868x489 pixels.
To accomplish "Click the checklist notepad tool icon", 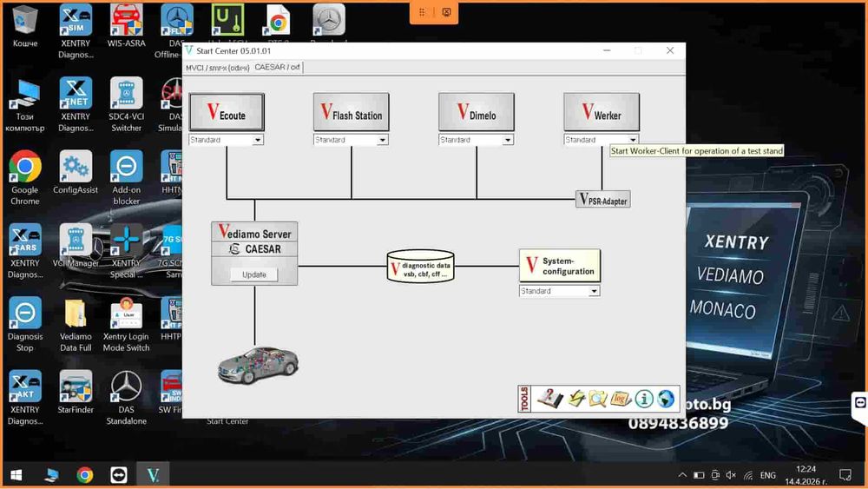I will (577, 398).
